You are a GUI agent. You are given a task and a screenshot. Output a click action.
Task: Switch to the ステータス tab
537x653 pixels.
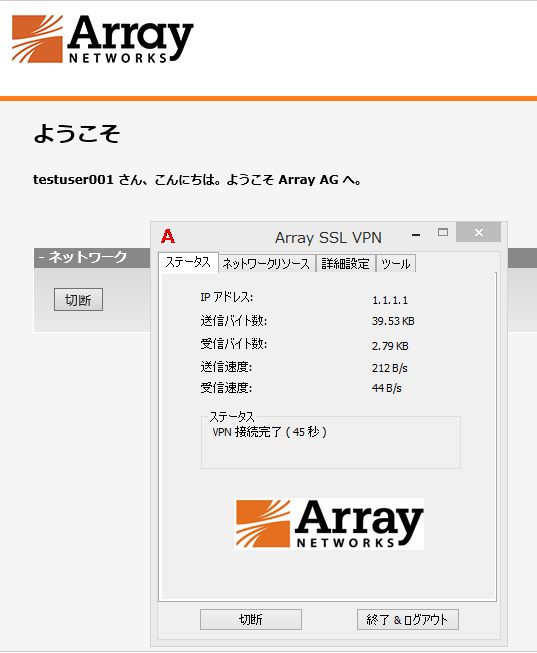click(x=188, y=262)
